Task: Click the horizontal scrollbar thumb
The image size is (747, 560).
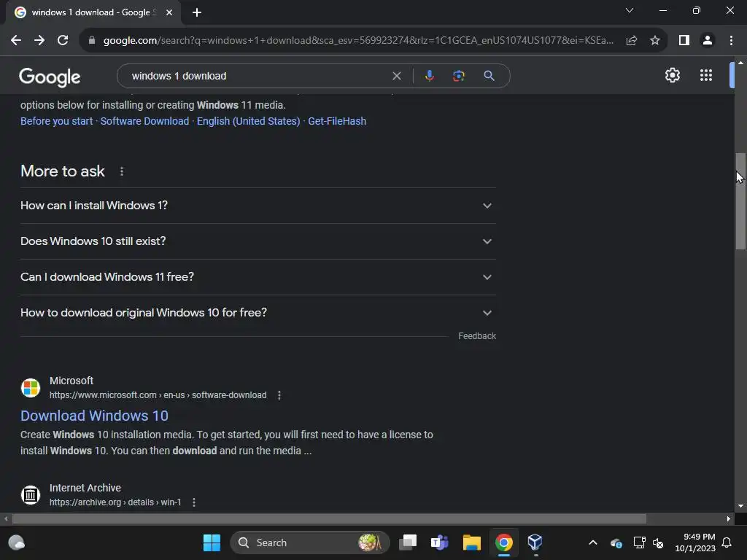Action: [329, 518]
